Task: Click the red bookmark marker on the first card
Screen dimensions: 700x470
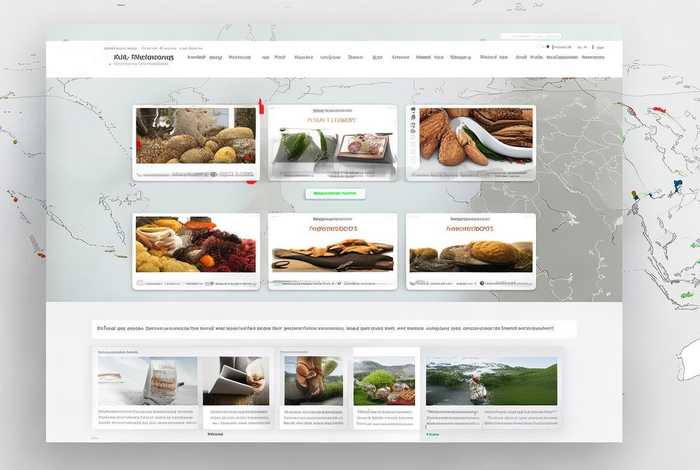Action: coord(260,106)
